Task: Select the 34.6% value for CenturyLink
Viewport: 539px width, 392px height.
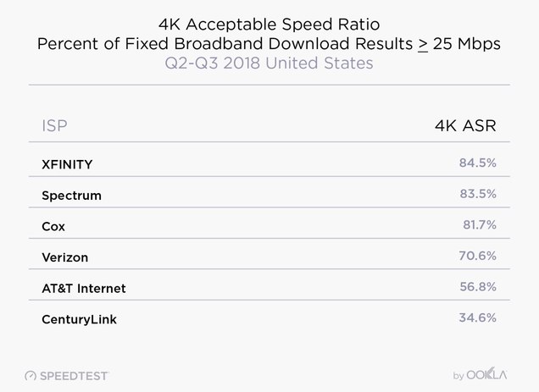Action: [477, 317]
